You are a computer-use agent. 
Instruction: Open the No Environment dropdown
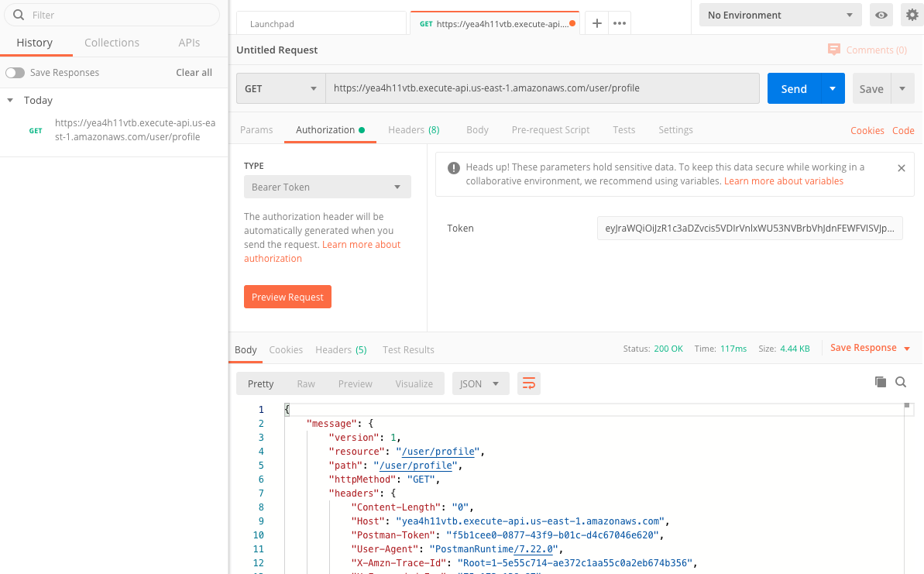click(x=780, y=14)
